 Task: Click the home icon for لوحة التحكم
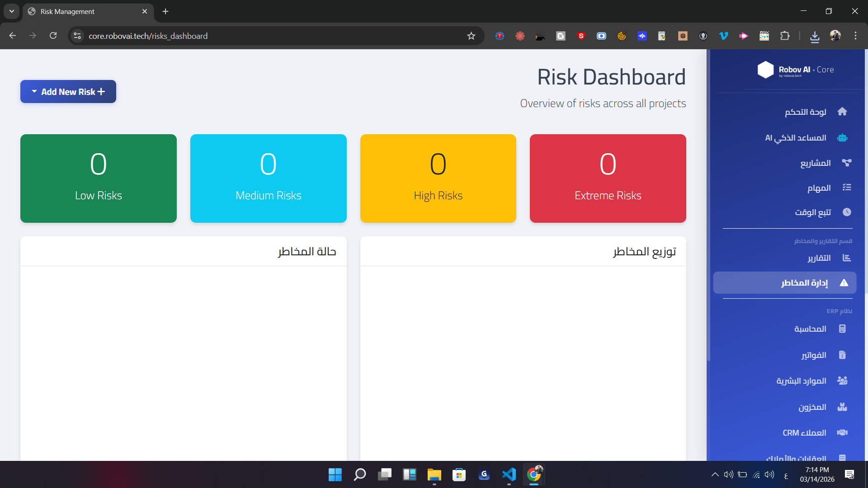tap(842, 112)
